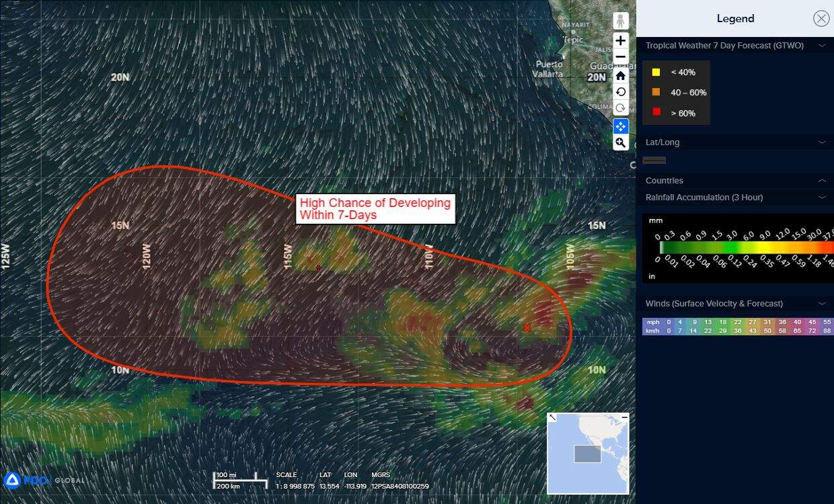Screen dimensions: 834x504
Task: Select the Pan map tool
Action: point(620,126)
